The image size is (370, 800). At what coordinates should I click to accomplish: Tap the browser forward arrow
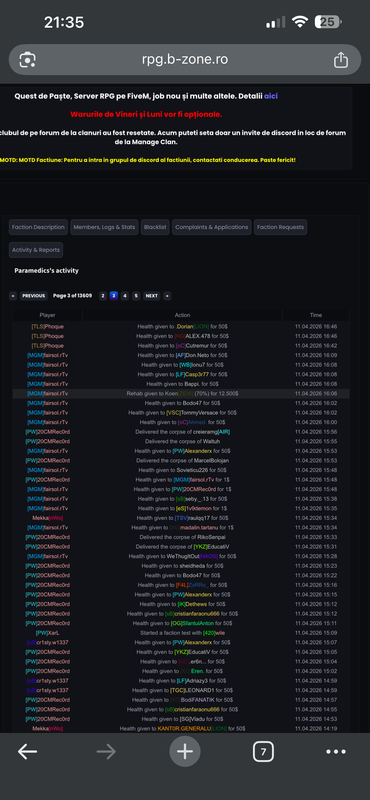106,752
